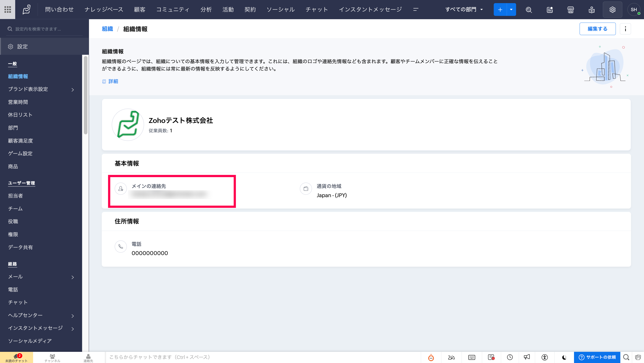This screenshot has width=644, height=363.
Task: Open the コミュニティ tab
Action: coord(173,9)
